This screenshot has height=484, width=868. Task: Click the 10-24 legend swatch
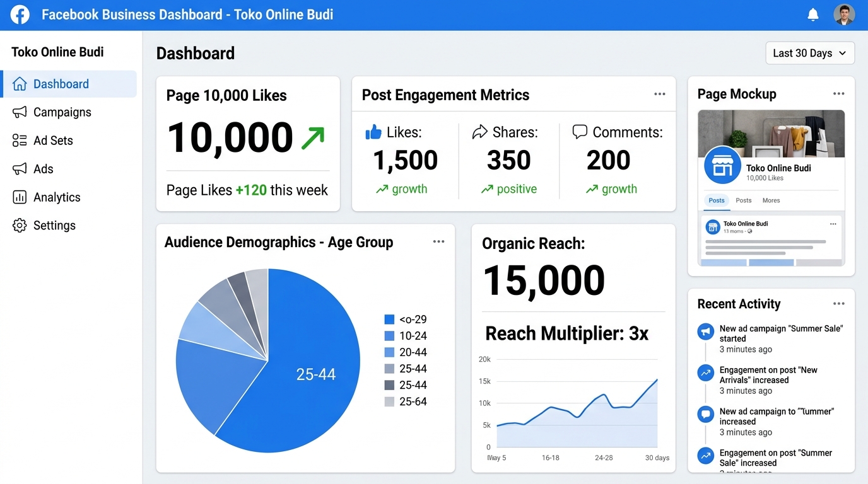[389, 336]
